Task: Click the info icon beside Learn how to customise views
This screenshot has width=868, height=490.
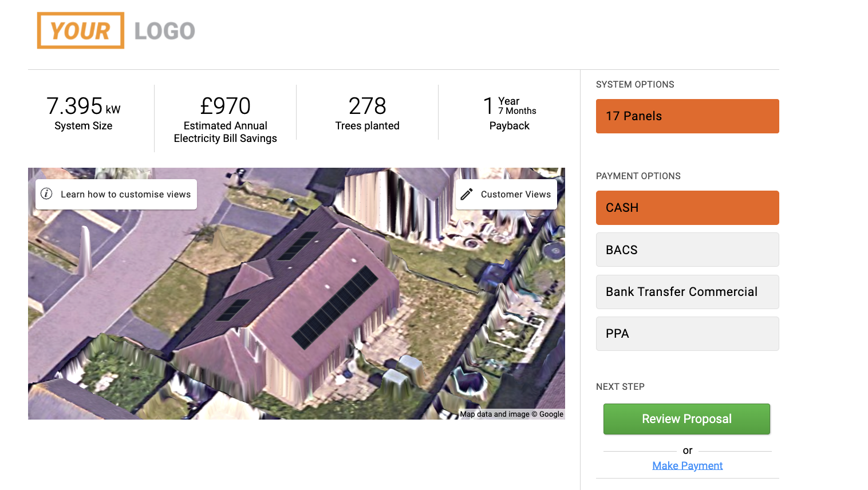Action: [47, 194]
